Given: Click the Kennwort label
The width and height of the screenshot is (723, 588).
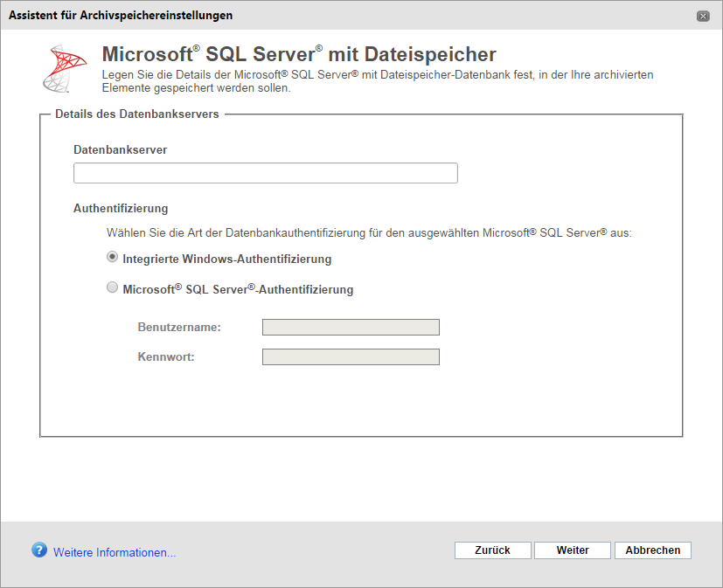Looking at the screenshot, I should point(166,356).
